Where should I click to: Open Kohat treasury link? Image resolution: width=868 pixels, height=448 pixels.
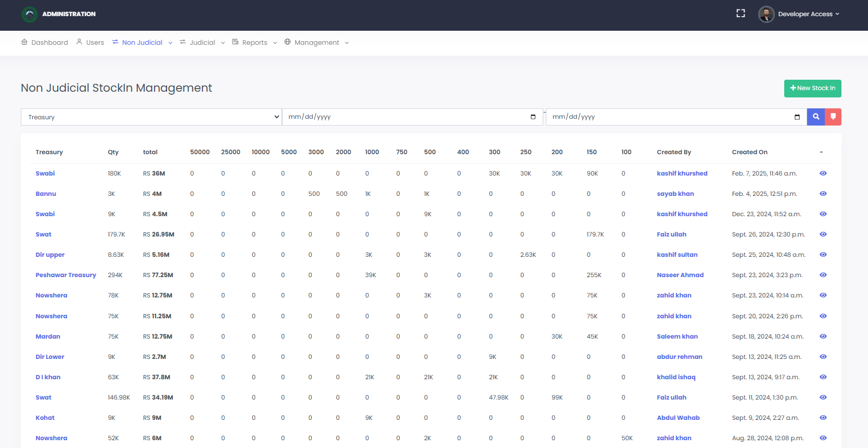click(45, 418)
